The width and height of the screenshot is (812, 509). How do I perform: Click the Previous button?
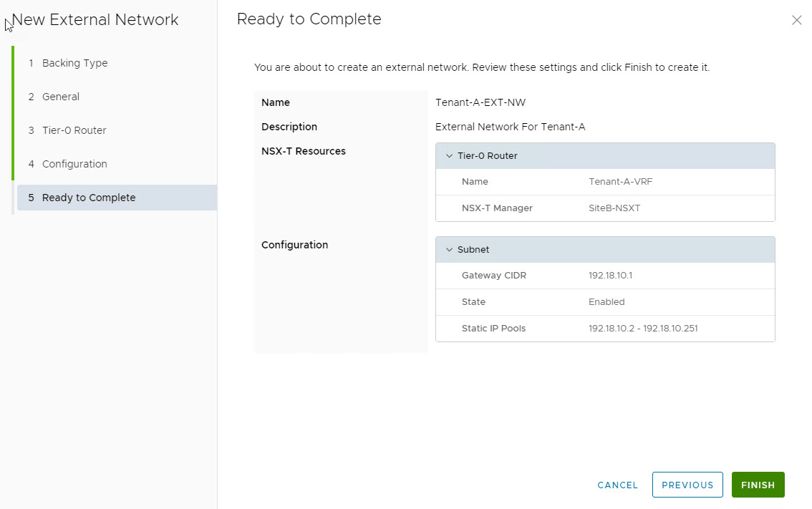pyautogui.click(x=687, y=485)
